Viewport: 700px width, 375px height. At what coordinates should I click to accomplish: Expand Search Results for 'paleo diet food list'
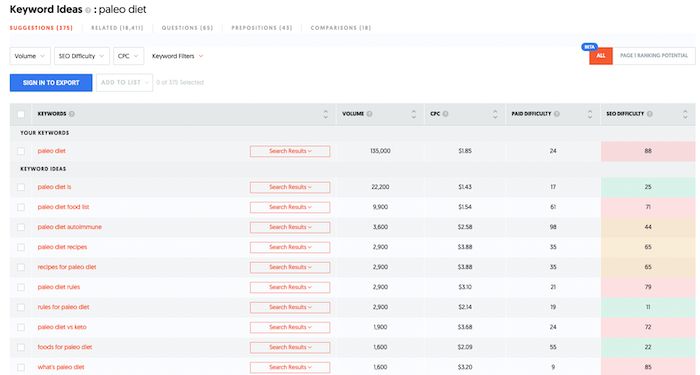click(290, 207)
